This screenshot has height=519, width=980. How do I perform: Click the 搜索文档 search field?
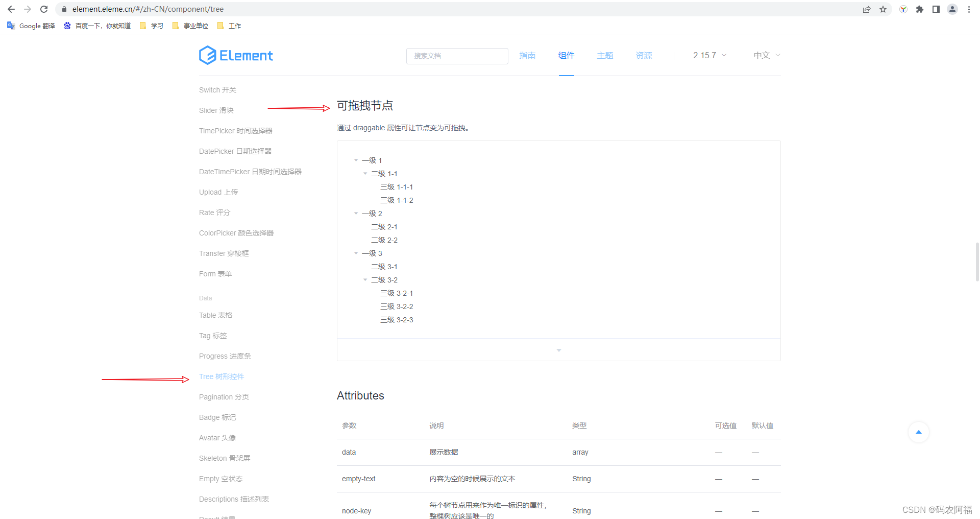[x=457, y=56]
